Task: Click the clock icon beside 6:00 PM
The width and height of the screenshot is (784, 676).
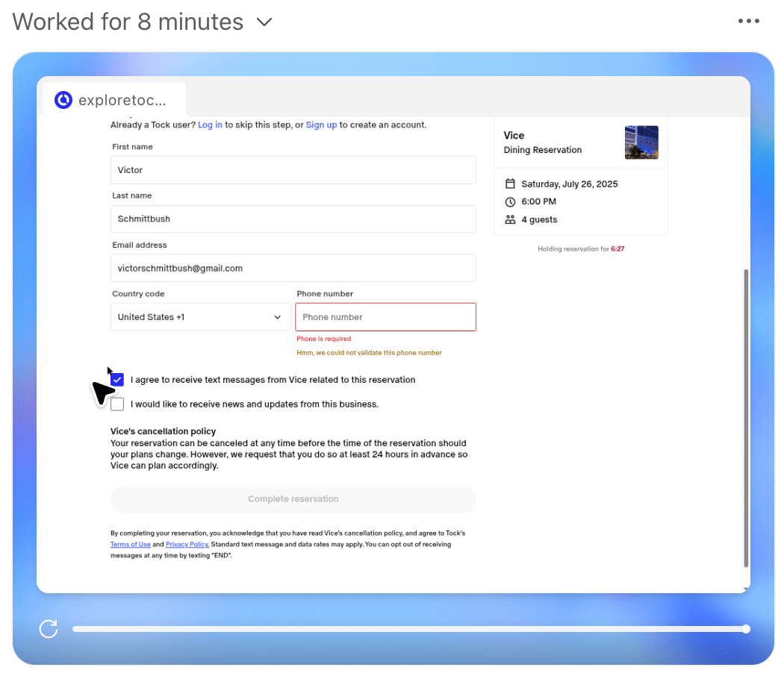Action: click(x=510, y=202)
